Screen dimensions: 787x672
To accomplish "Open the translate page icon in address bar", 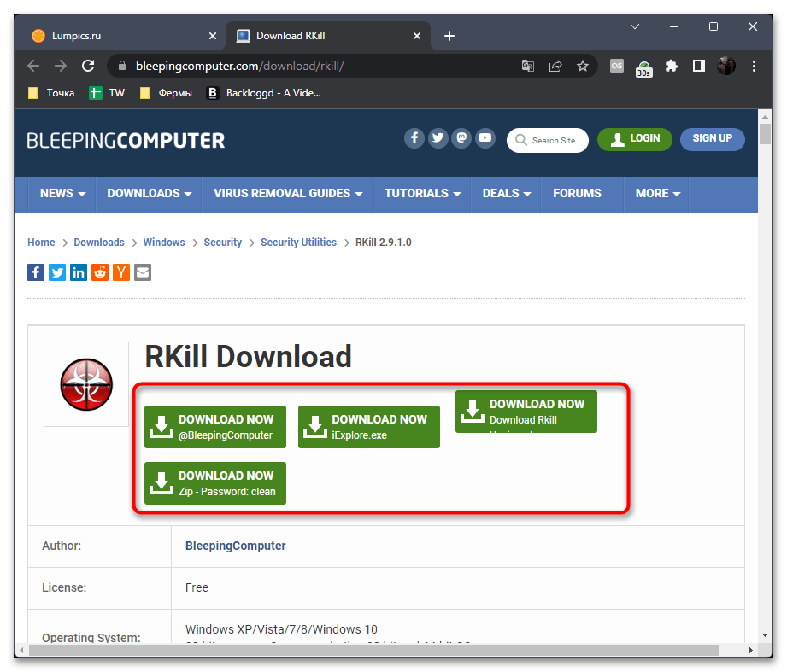I will (527, 66).
